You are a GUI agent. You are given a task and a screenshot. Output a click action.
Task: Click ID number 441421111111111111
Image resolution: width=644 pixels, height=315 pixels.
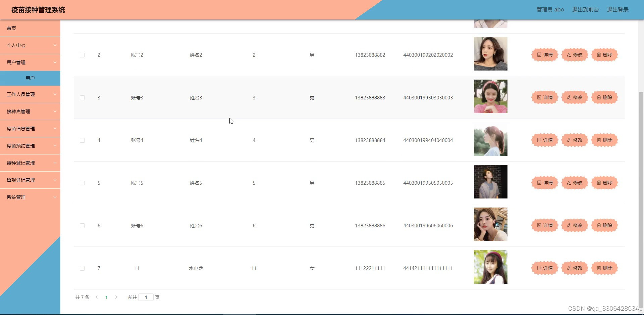[428, 268]
